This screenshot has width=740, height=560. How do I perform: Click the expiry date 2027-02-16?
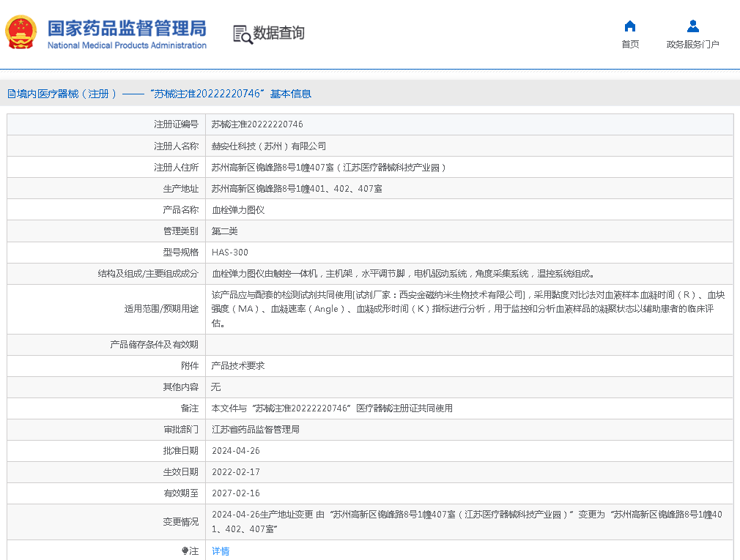pos(236,493)
